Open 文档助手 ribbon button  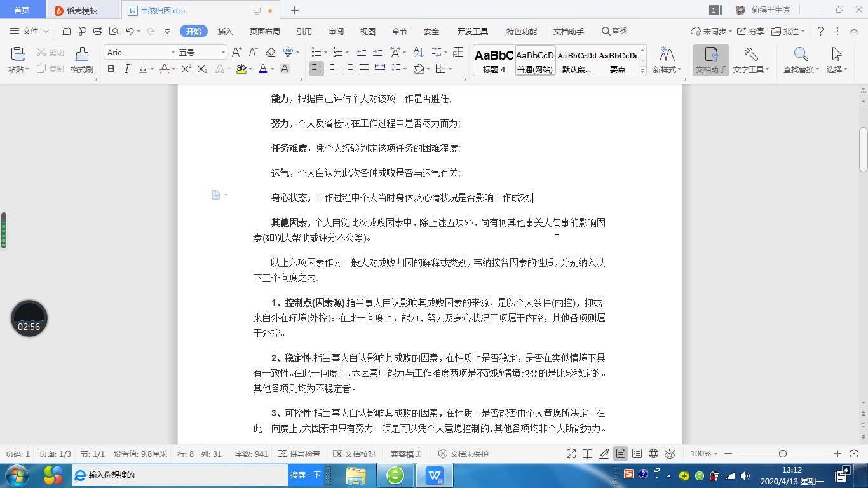click(x=711, y=60)
